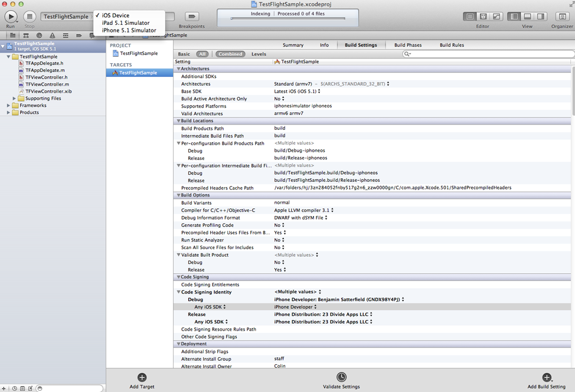This screenshot has height=392, width=575.
Task: Select TFAppDelegate.m source file
Action: (45, 70)
